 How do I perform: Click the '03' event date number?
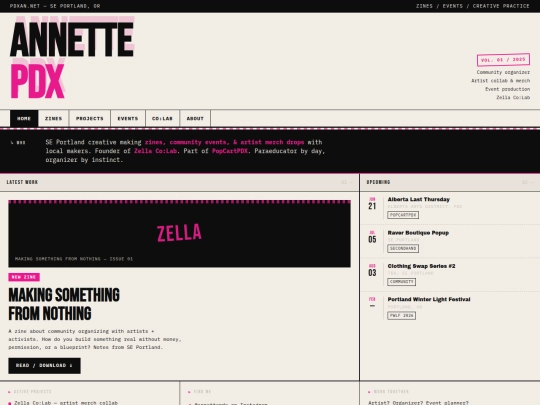[372, 273]
